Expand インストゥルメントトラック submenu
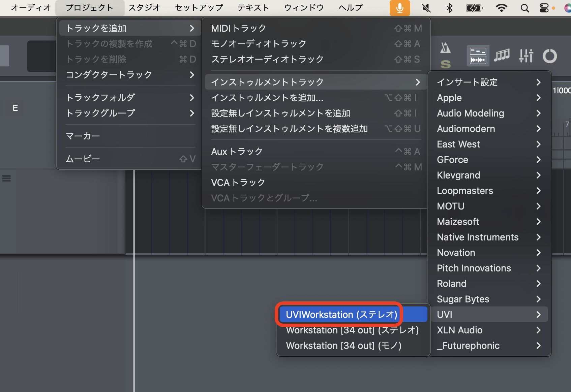The image size is (571, 392). pos(316,82)
